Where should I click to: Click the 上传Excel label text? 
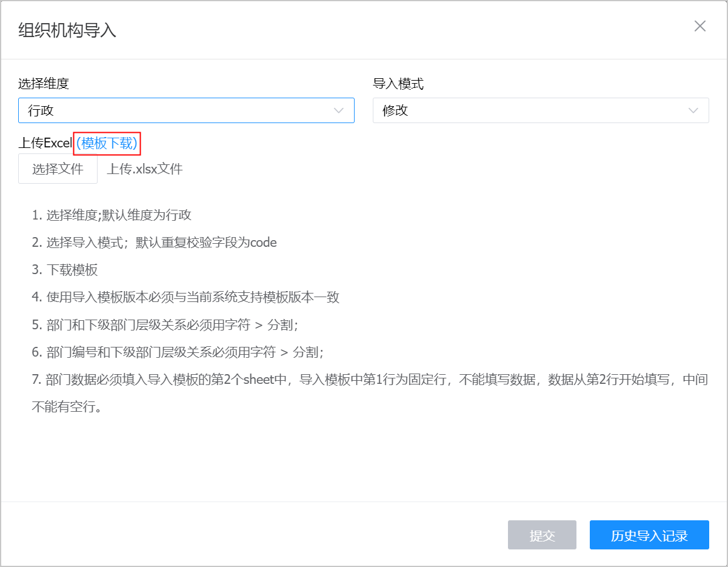pyautogui.click(x=45, y=143)
